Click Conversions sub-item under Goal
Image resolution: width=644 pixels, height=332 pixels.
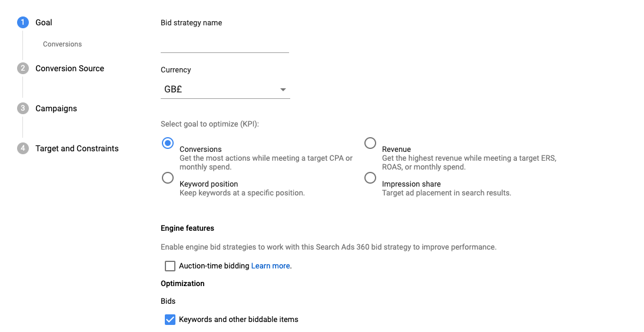point(62,44)
